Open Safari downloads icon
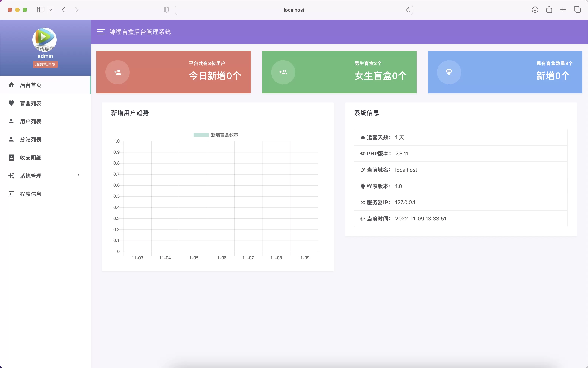This screenshot has width=588, height=368. pyautogui.click(x=535, y=10)
